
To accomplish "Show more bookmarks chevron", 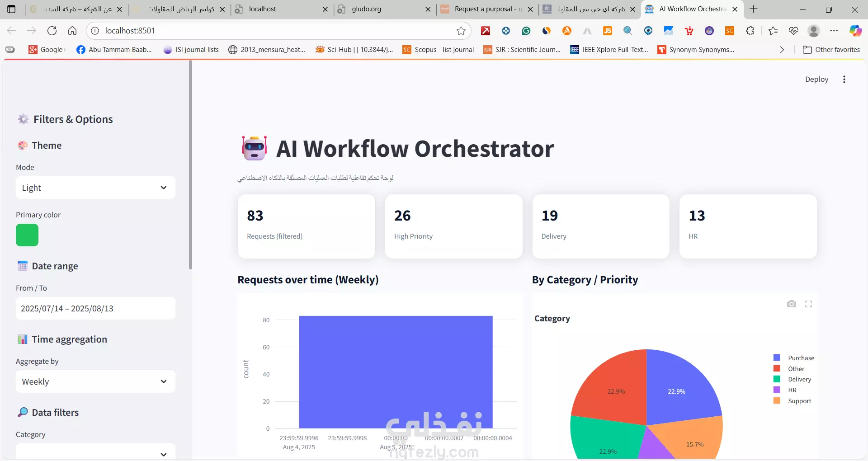I will [x=782, y=50].
